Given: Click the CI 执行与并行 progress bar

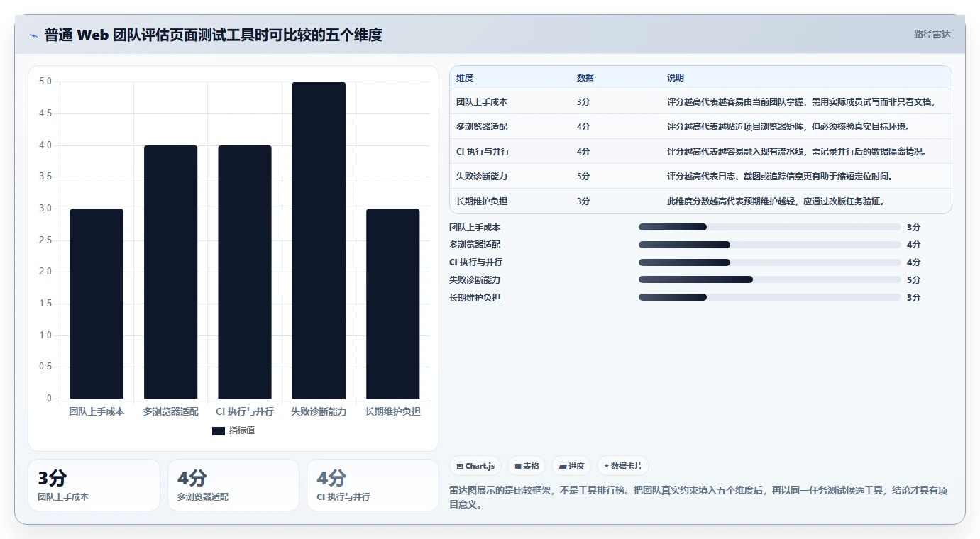Looking at the screenshot, I should coord(770,262).
